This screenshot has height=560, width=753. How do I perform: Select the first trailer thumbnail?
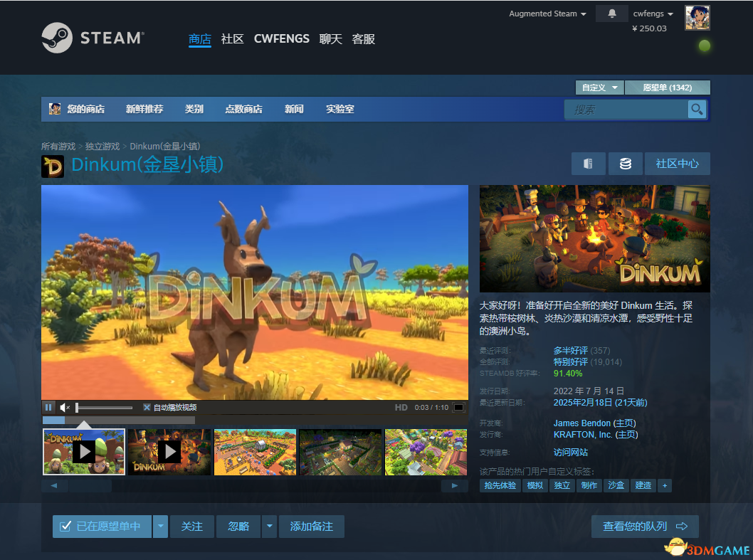pos(84,452)
